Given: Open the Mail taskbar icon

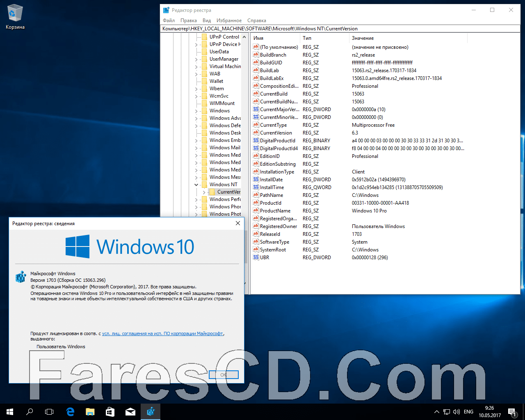Looking at the screenshot, I should (130, 411).
